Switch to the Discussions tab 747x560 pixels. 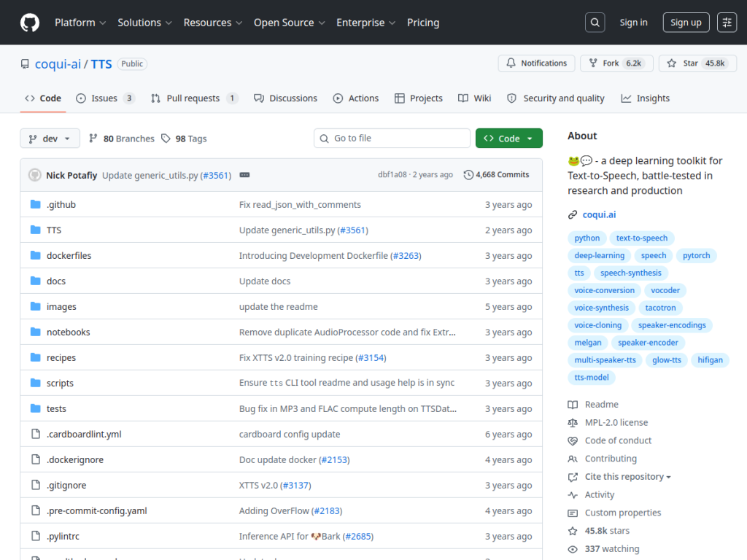tap(285, 98)
